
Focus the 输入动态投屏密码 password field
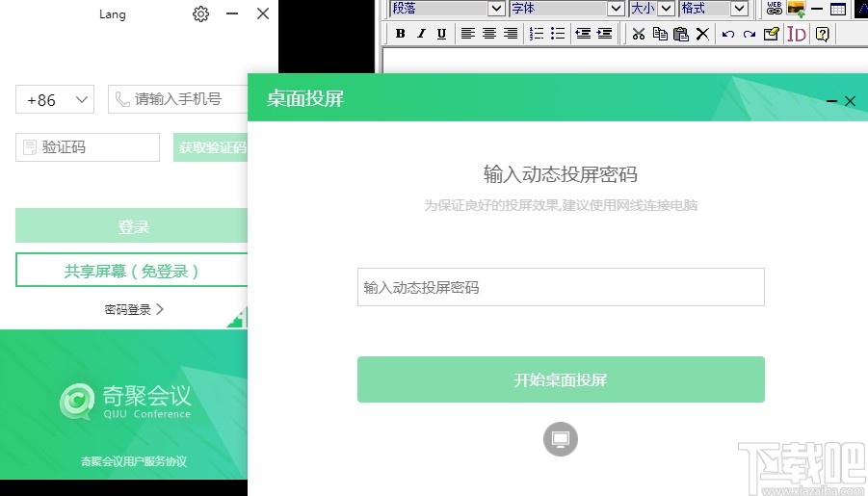561,287
